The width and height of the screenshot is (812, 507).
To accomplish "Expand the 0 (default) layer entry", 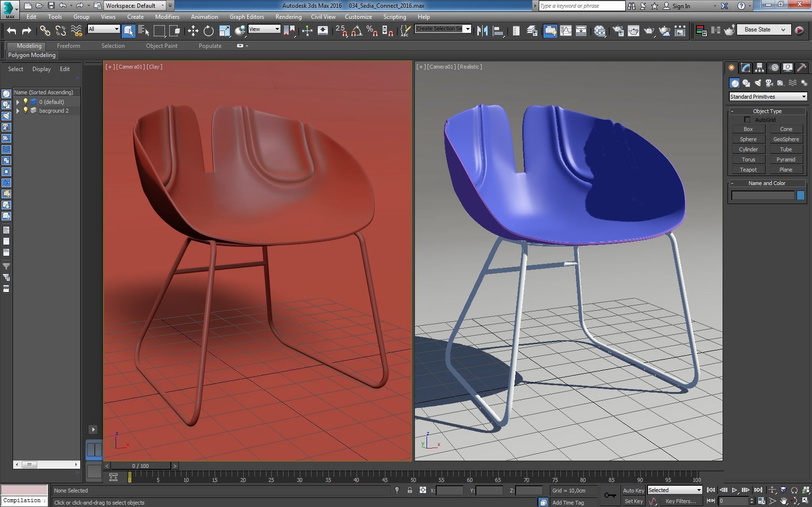I will click(x=17, y=102).
